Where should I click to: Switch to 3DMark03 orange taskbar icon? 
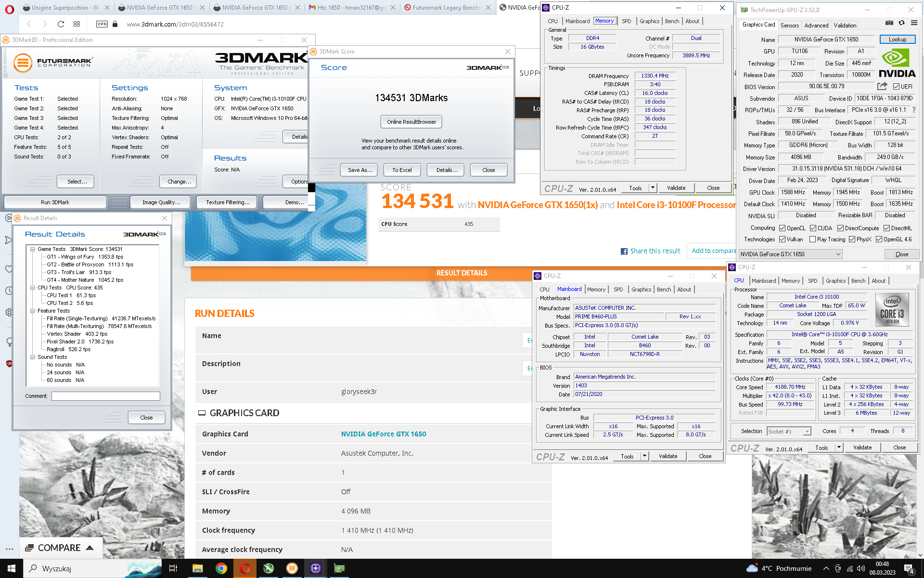click(292, 568)
